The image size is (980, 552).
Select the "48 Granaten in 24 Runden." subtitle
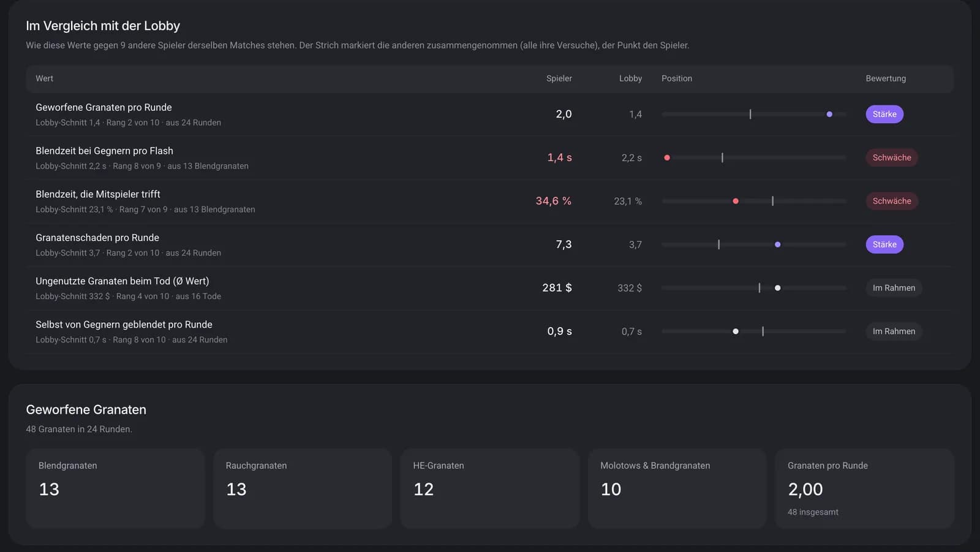(x=79, y=429)
